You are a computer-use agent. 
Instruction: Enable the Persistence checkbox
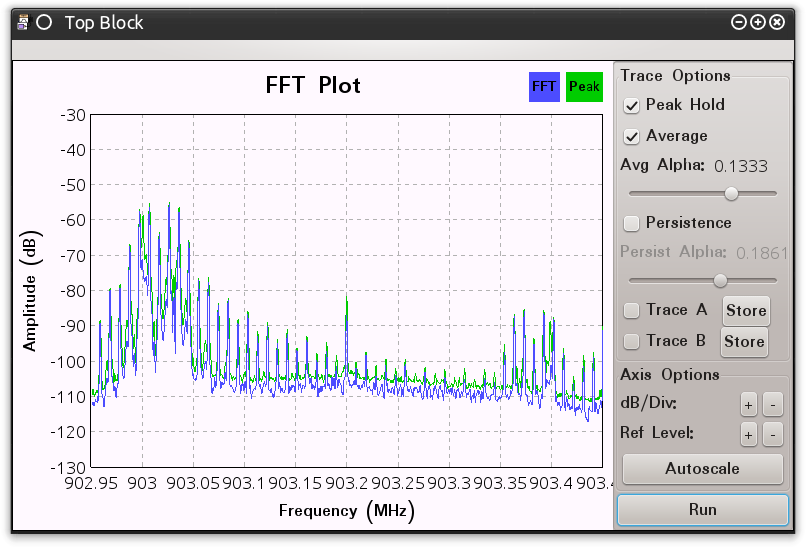(x=632, y=223)
